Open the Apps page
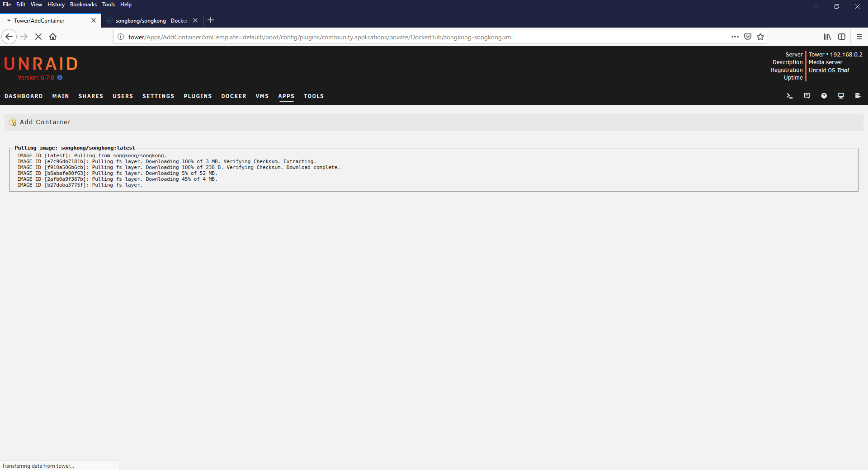The image size is (868, 470). tap(286, 96)
